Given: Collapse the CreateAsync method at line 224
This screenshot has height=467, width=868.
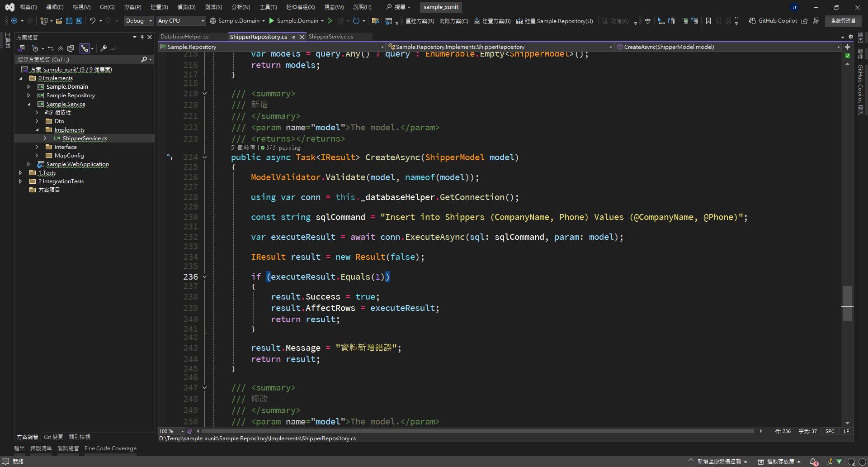Looking at the screenshot, I should pyautogui.click(x=204, y=157).
